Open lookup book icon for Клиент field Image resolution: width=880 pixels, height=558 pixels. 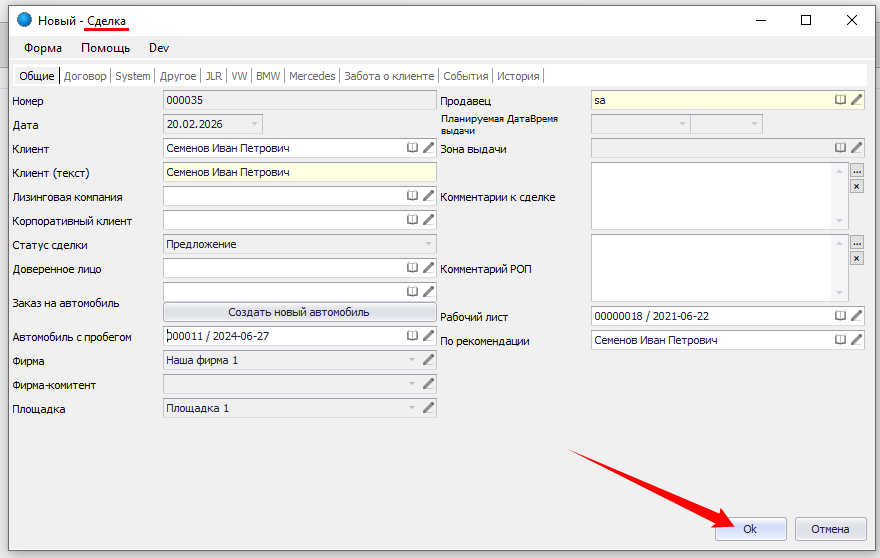(x=411, y=148)
